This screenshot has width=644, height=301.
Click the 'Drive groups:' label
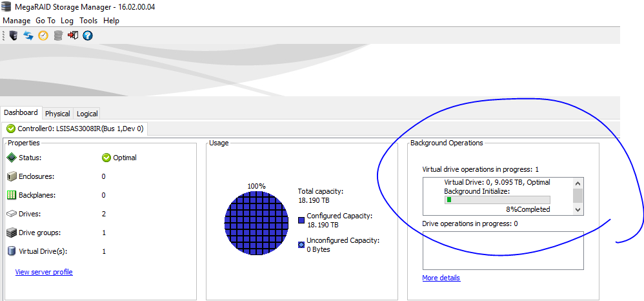point(39,233)
